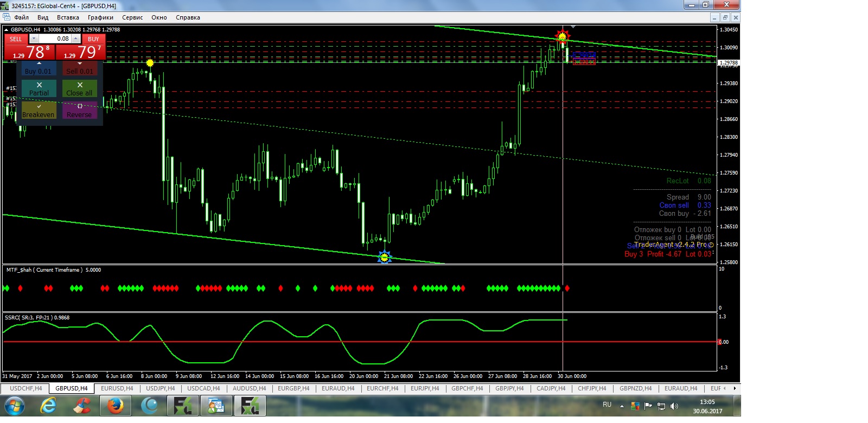Open the Файл menu
The image size is (868, 423).
point(22,17)
